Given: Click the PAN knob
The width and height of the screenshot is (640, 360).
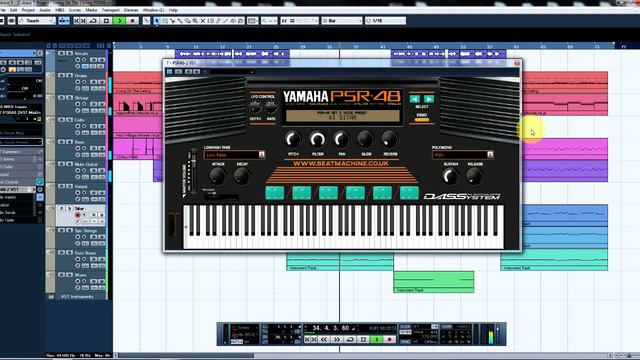Looking at the screenshot, I should point(342,140).
